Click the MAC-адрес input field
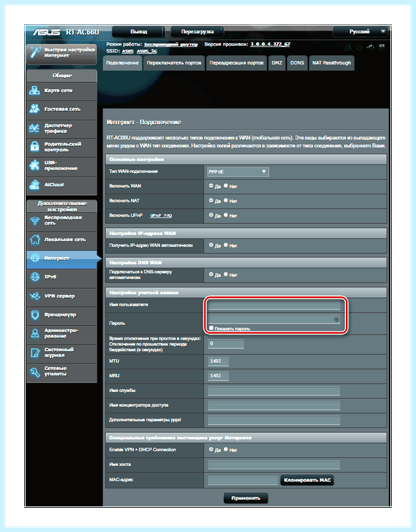 (x=243, y=480)
